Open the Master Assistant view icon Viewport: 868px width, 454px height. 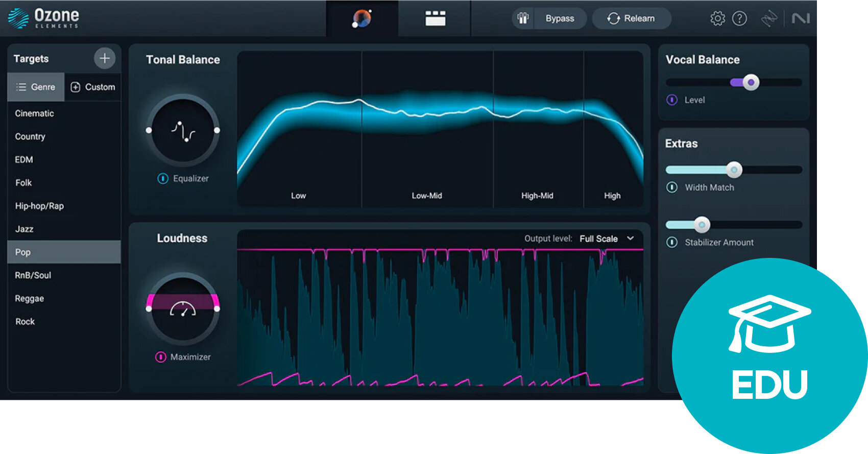(x=362, y=18)
